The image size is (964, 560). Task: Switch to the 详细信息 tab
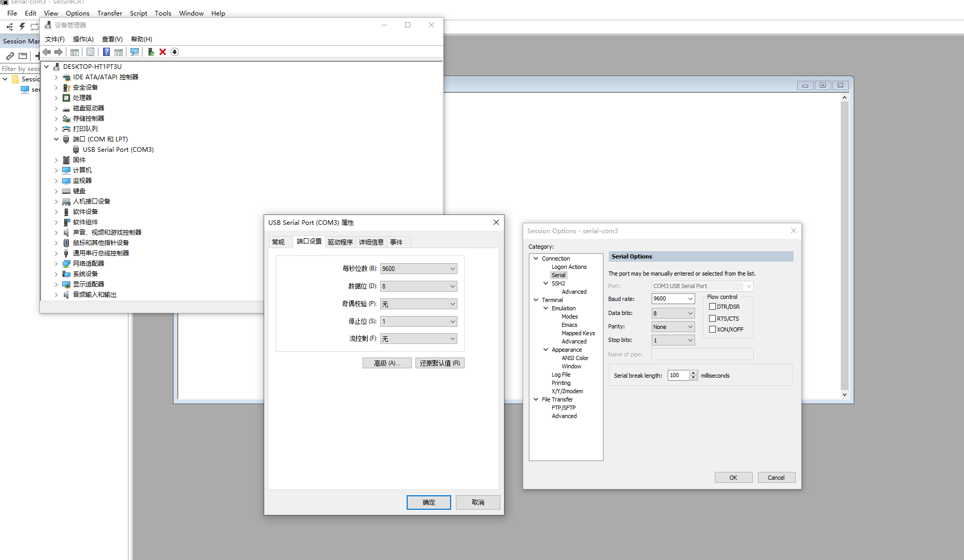point(371,242)
